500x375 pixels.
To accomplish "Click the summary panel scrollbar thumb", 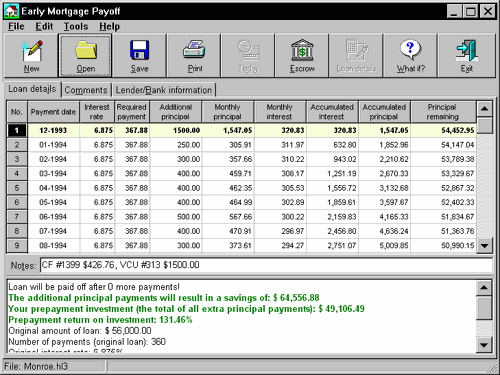I will point(484,308).
